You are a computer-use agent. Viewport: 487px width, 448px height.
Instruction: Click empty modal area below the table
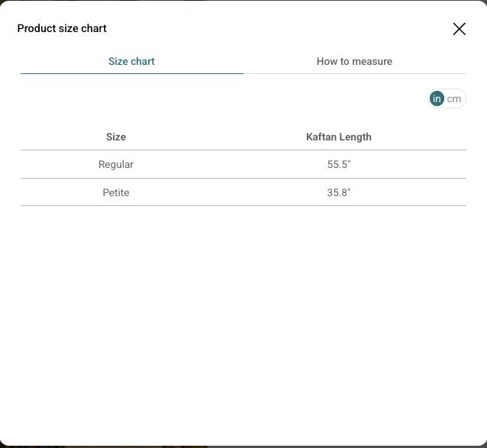(243, 321)
